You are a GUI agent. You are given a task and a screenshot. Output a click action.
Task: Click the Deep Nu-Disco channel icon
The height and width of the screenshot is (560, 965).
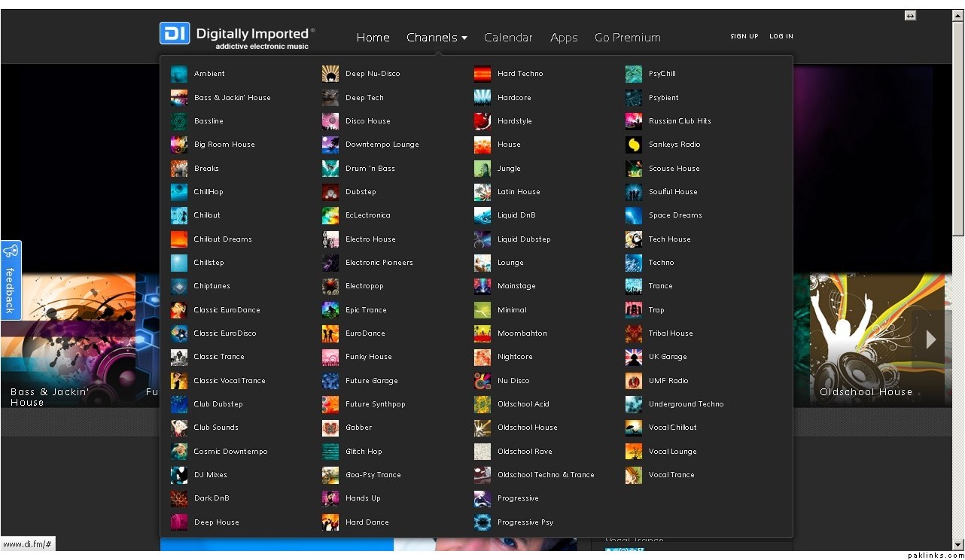pos(330,74)
